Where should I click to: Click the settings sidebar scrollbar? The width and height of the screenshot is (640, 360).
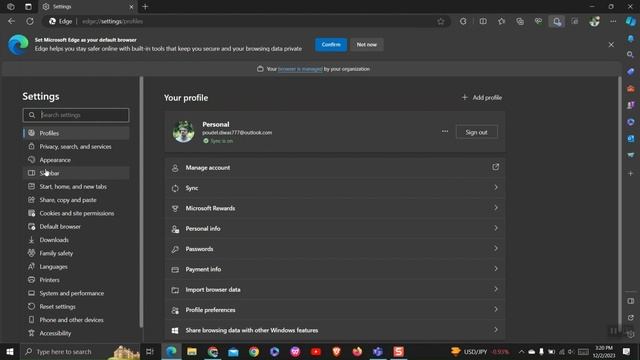(x=141, y=202)
